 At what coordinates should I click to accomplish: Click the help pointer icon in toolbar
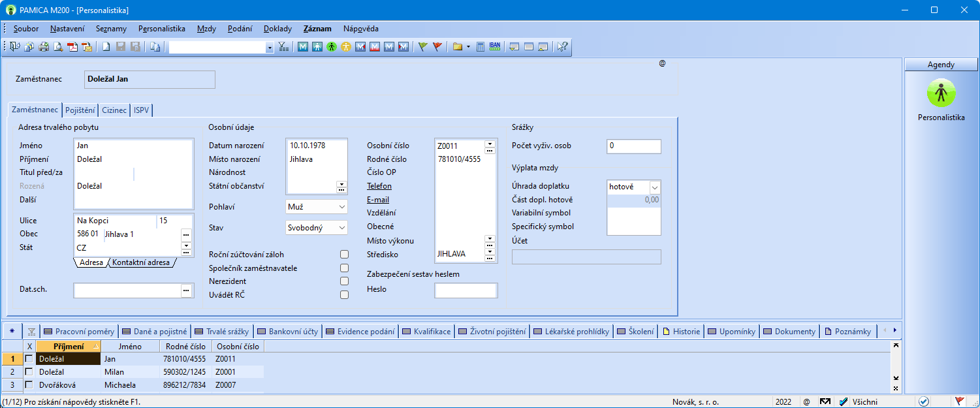pyautogui.click(x=561, y=47)
